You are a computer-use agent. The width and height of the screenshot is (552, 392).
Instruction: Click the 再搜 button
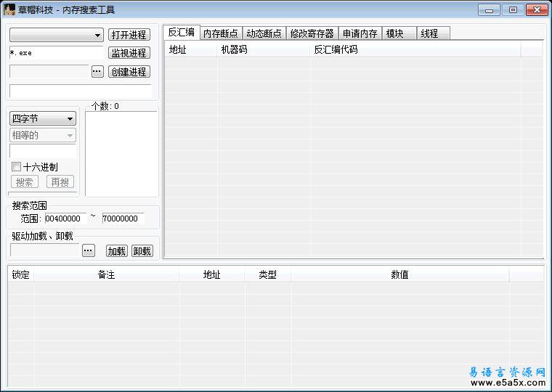tap(60, 182)
